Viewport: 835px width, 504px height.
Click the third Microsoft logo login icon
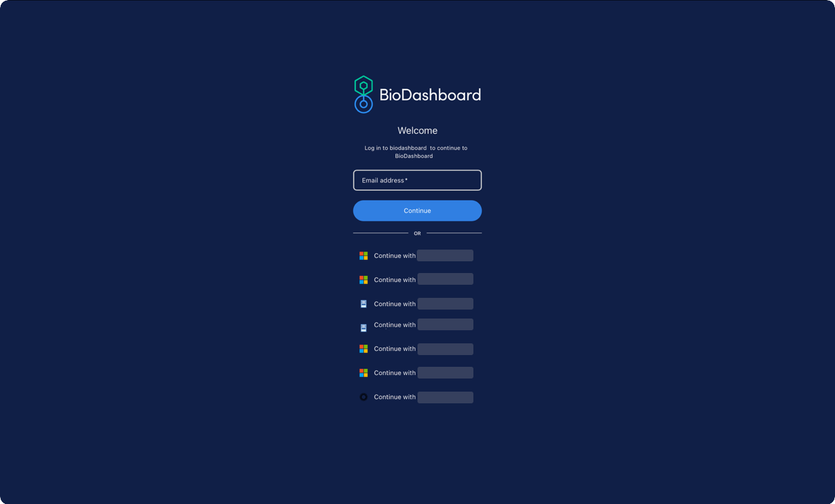tap(364, 349)
